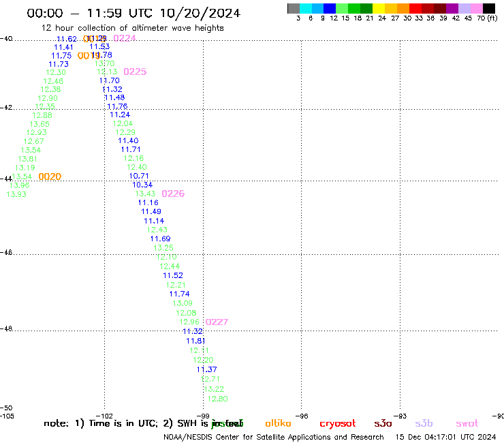Click the purple swatch in the color scale
The width and height of the screenshot is (504, 443).
coord(452,8)
